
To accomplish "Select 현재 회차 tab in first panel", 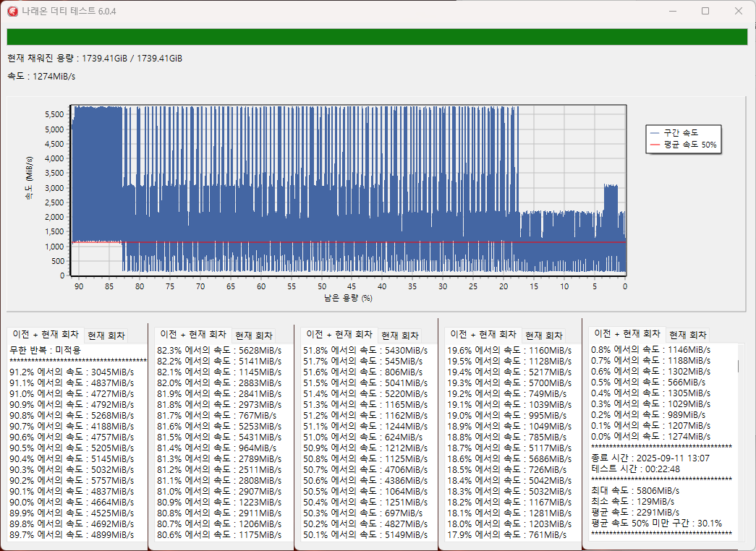I will [x=106, y=336].
